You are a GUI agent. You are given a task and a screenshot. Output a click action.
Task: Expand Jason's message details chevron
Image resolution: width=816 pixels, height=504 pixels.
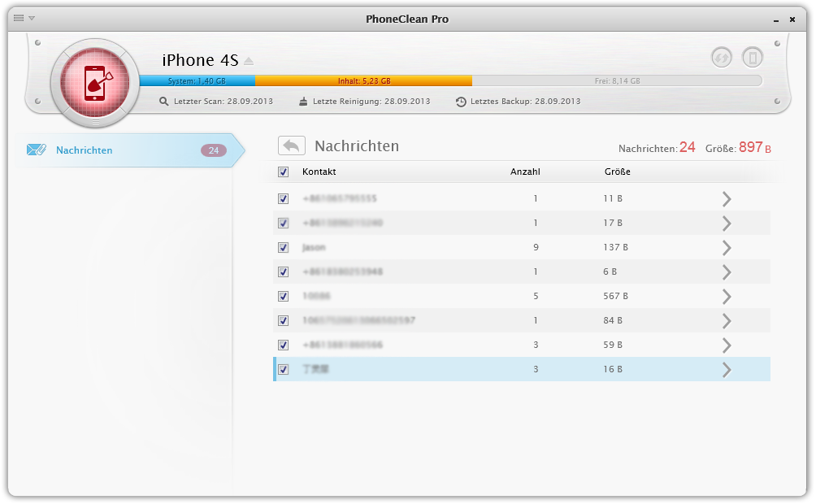727,248
